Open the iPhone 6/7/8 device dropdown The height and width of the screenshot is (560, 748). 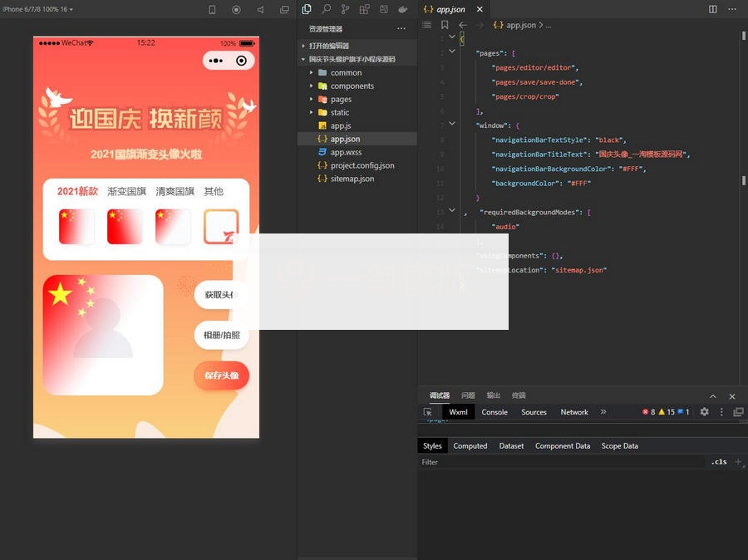tap(37, 9)
